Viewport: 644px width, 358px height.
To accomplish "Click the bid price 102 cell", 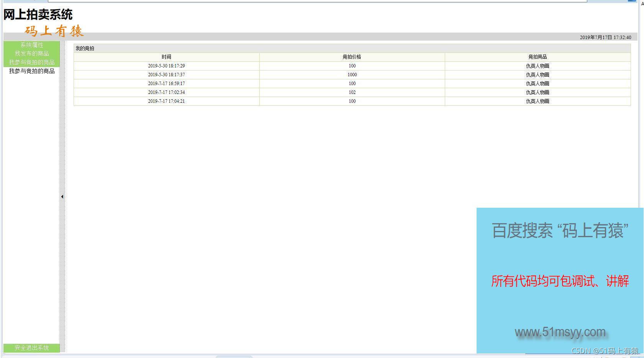I will pyautogui.click(x=352, y=92).
